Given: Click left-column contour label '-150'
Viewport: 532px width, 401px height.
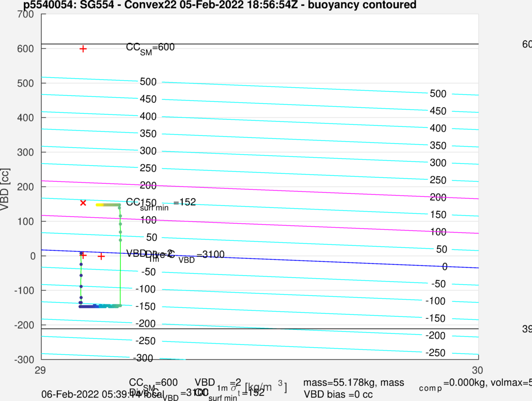Looking at the screenshot, I should pyautogui.click(x=146, y=307).
